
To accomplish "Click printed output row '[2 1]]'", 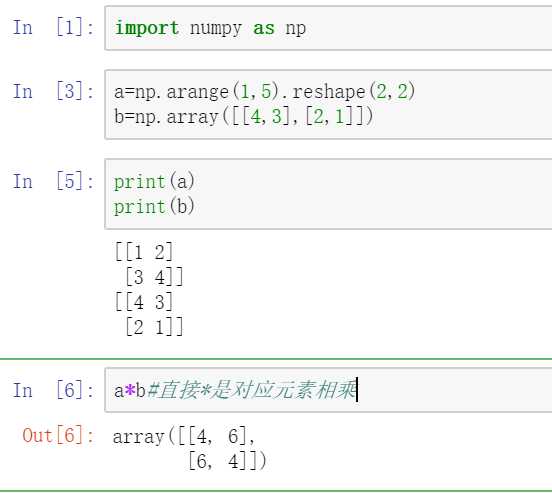I will click(x=154, y=327).
